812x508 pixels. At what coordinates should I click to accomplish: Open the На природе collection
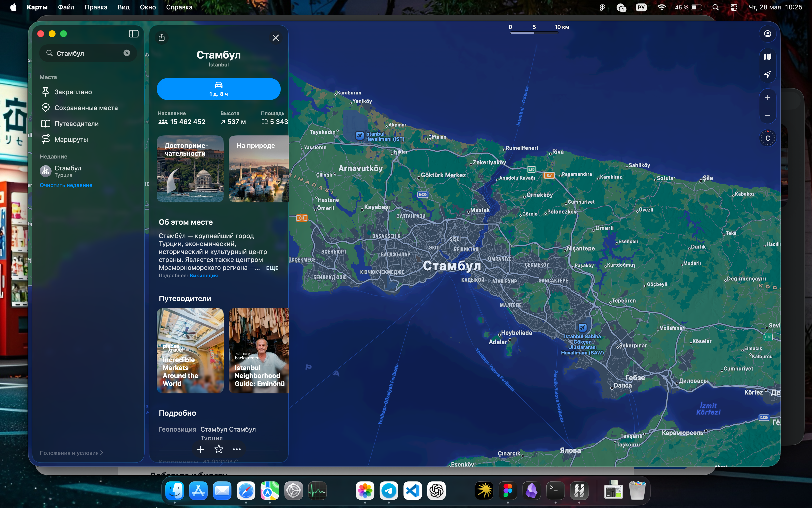(258, 169)
